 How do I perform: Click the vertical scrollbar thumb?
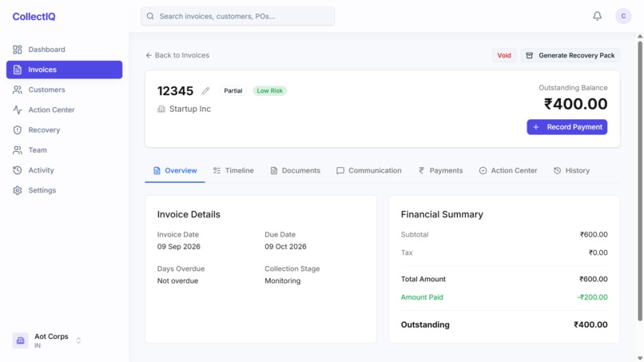[640, 181]
